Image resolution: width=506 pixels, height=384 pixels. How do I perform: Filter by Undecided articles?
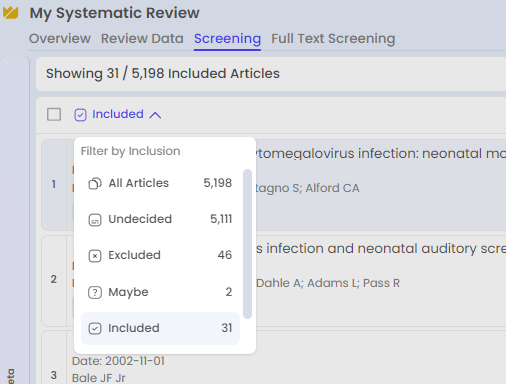160,219
